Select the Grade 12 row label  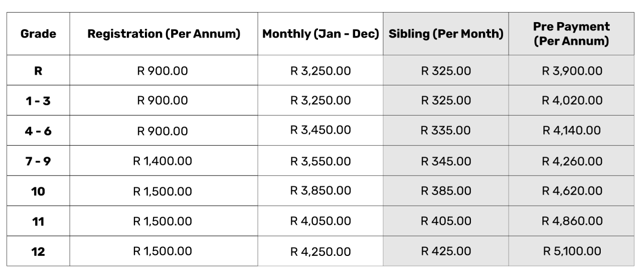point(38,252)
